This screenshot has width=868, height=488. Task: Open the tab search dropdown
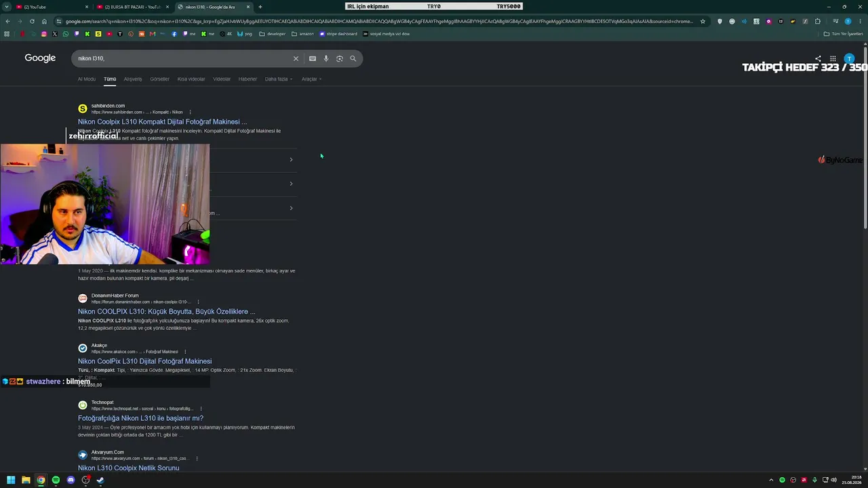coord(7,7)
